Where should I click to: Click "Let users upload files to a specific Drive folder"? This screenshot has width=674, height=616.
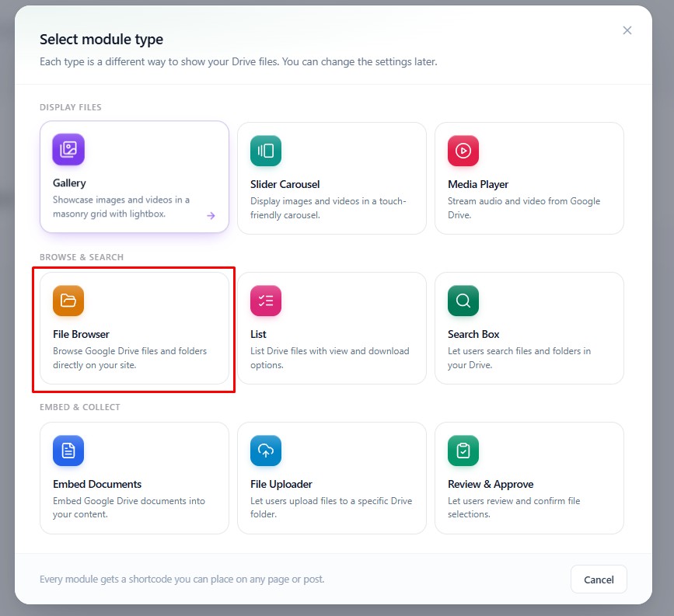coord(331,507)
